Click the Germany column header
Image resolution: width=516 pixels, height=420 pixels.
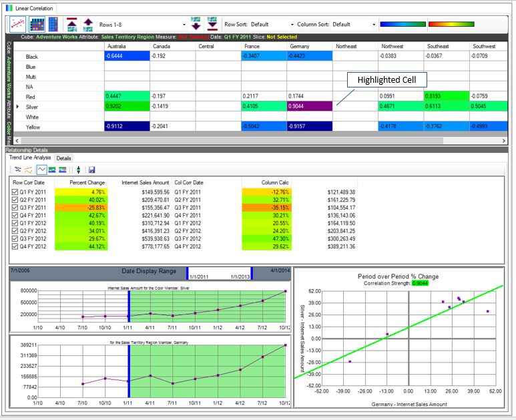click(x=298, y=47)
